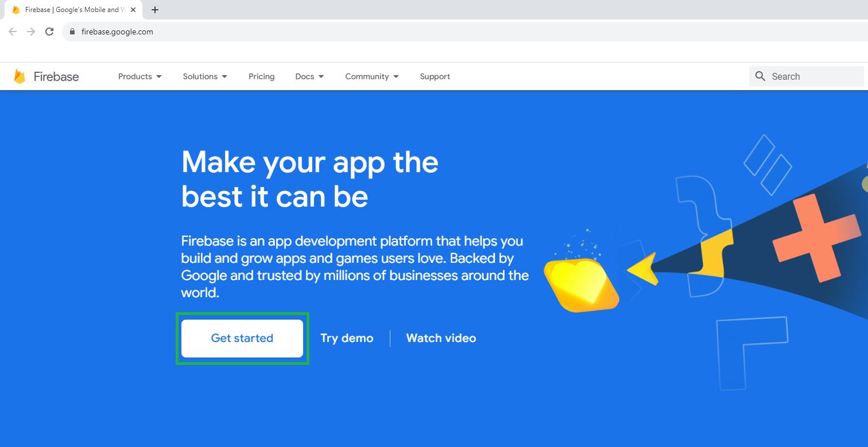Expand the Docs dropdown menu
Screen dimensions: 868x447
point(310,76)
